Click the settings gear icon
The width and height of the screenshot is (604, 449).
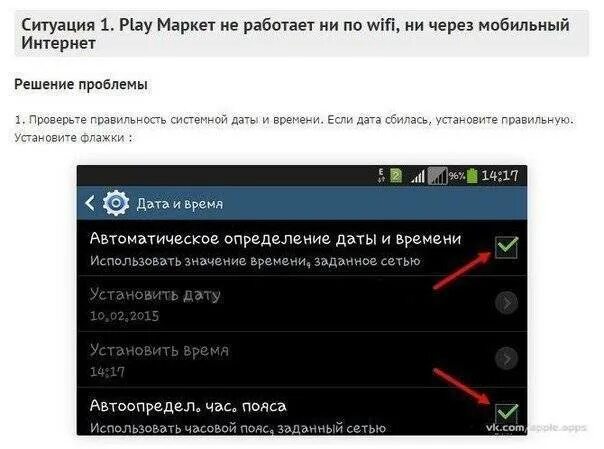pyautogui.click(x=116, y=203)
